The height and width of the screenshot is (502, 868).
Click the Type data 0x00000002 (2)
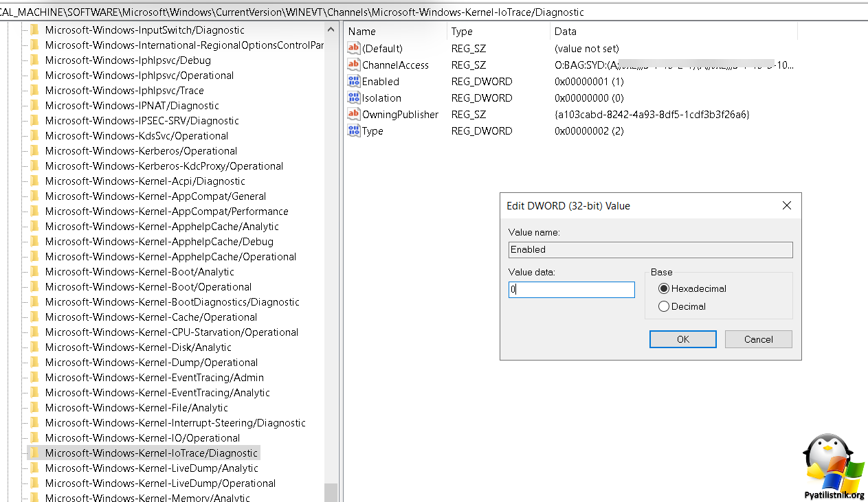(589, 131)
